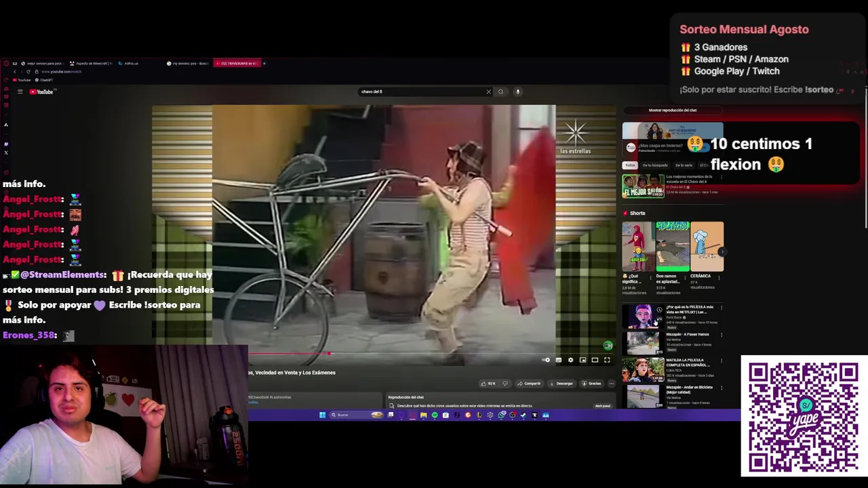Viewport: 868px width, 488px height.
Task: Activate voice search microphone icon
Action: (517, 91)
